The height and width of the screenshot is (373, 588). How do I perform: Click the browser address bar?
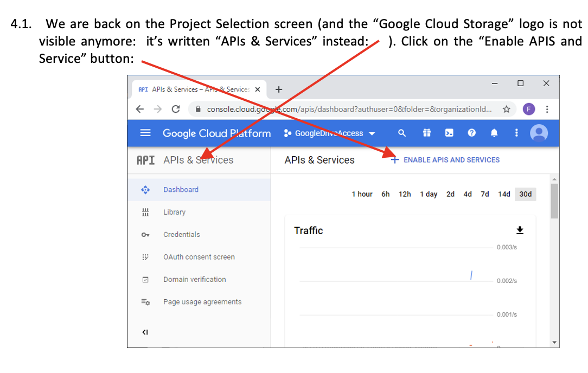click(347, 109)
